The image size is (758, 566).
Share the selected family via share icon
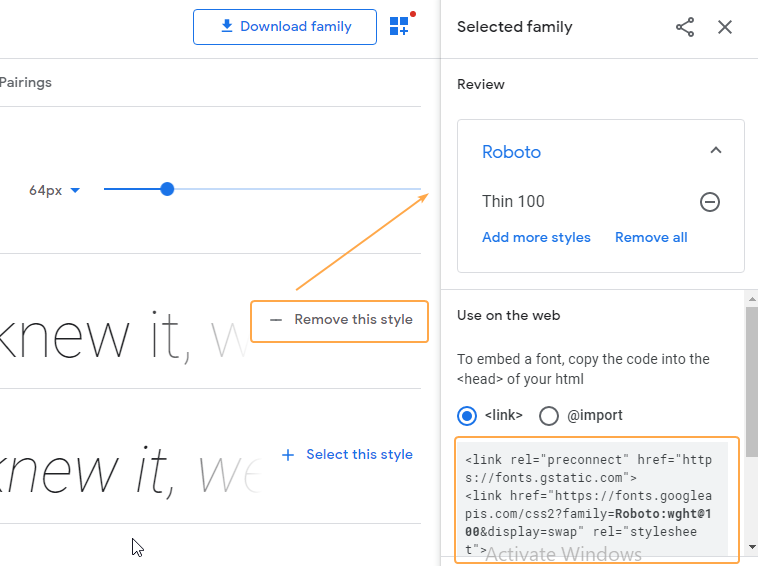(x=685, y=27)
